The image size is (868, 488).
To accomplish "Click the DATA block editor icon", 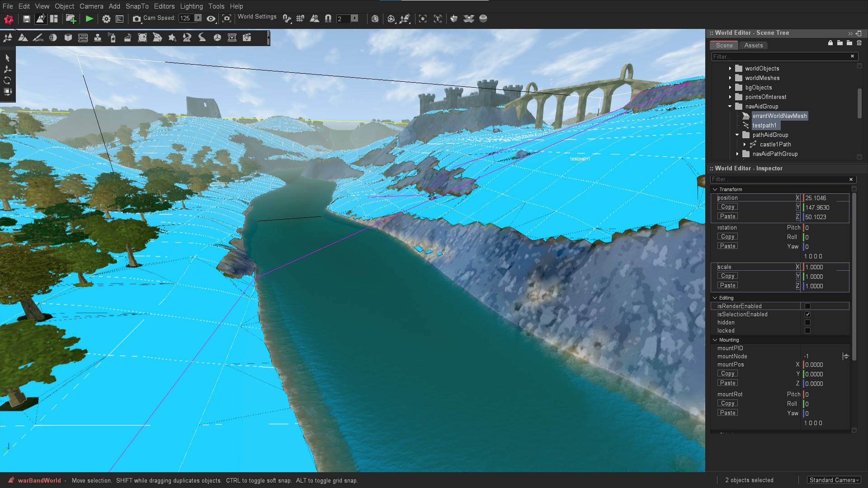I will pyautogui.click(x=83, y=38).
